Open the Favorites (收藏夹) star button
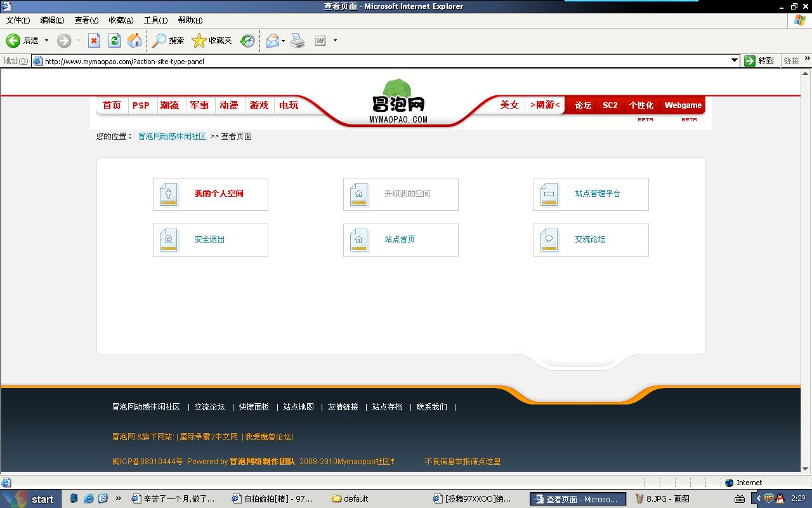Viewport: 812px width, 508px height. 212,41
